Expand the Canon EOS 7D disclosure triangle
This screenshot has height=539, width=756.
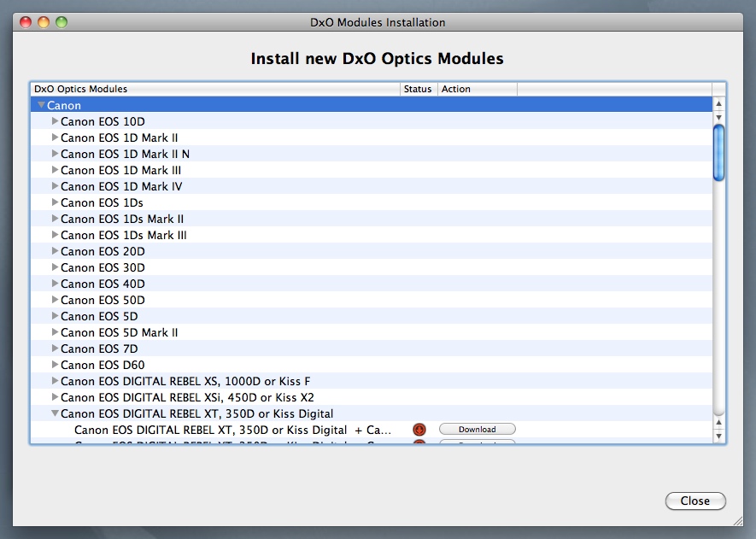pyautogui.click(x=56, y=349)
